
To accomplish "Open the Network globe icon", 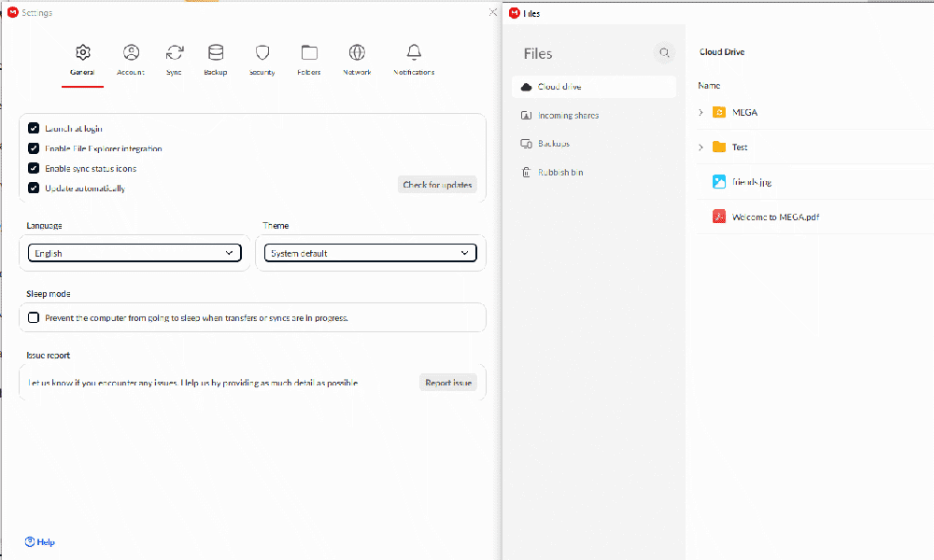I will coord(357,53).
